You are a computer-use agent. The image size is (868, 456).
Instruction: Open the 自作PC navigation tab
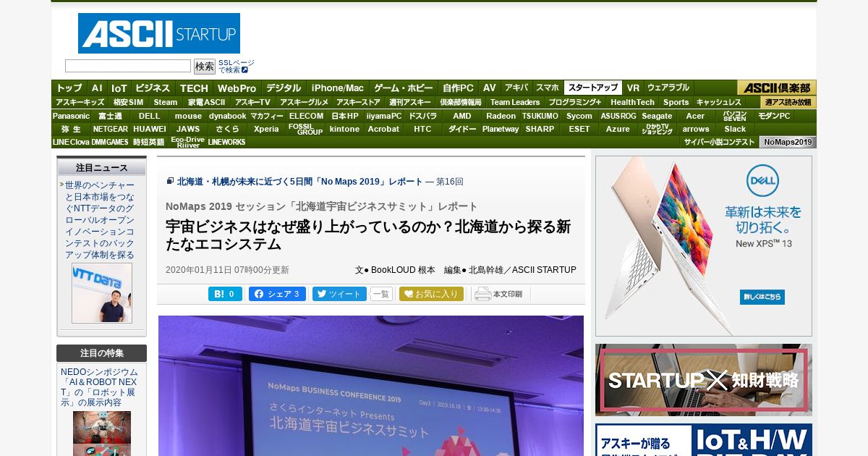(x=459, y=88)
